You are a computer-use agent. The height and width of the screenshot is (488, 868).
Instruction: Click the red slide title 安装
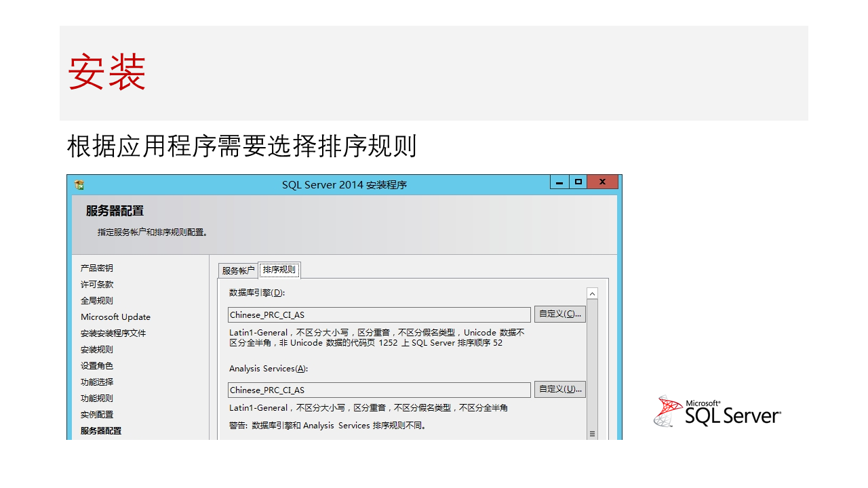(x=107, y=72)
